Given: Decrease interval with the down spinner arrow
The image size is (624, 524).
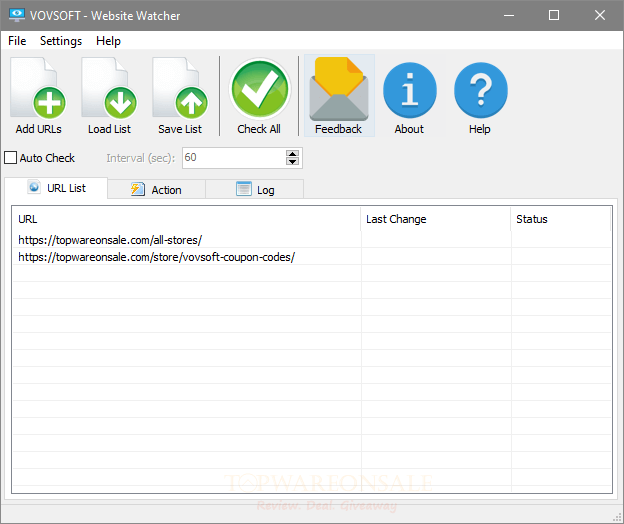Looking at the screenshot, I should (292, 162).
